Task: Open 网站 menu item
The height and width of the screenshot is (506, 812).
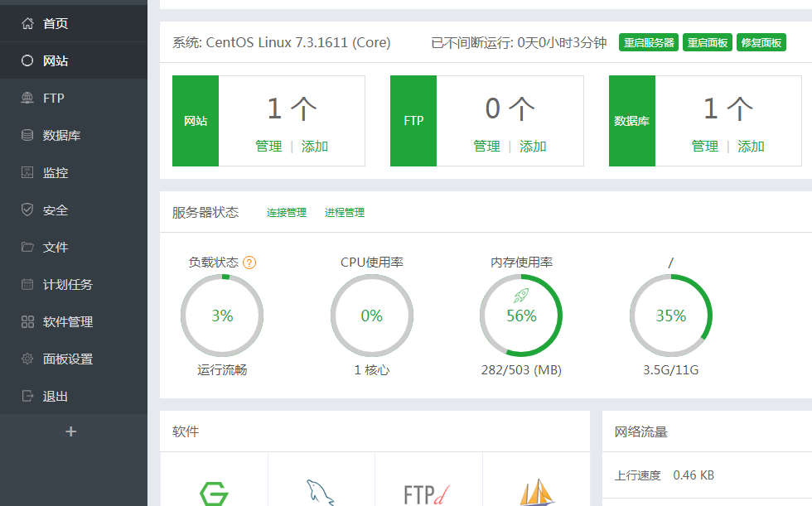Action: [74, 60]
